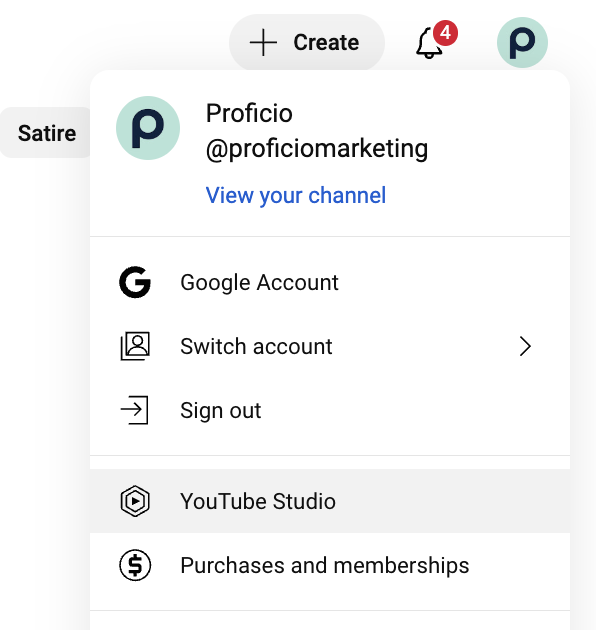
Task: Choose Switch account from the menu
Action: tap(330, 346)
